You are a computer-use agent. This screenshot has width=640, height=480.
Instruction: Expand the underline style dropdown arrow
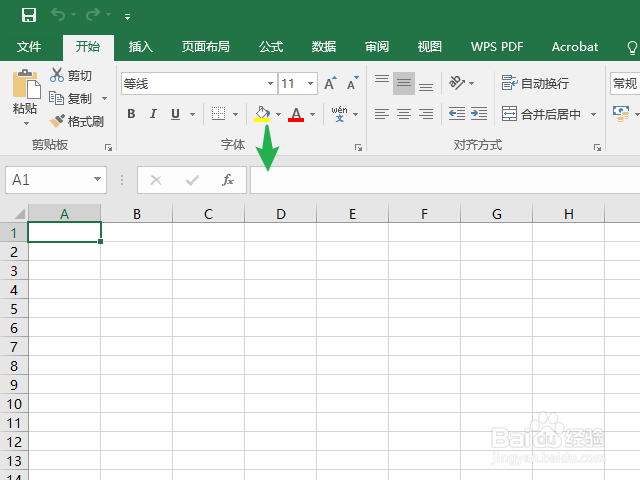click(192, 114)
